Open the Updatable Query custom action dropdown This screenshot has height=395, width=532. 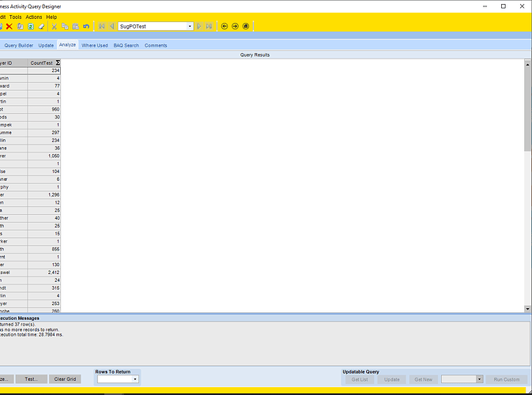[x=479, y=379]
